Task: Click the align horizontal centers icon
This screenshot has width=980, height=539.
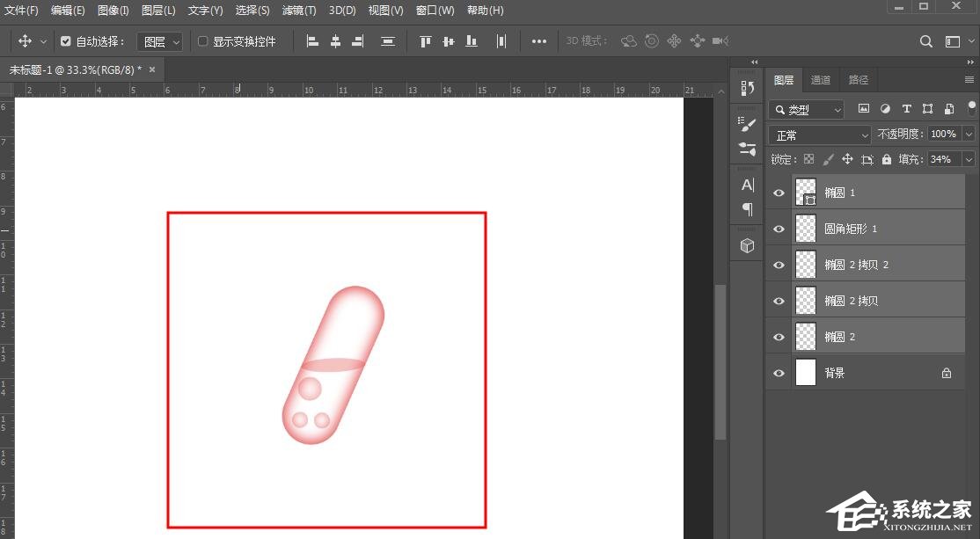Action: [335, 40]
